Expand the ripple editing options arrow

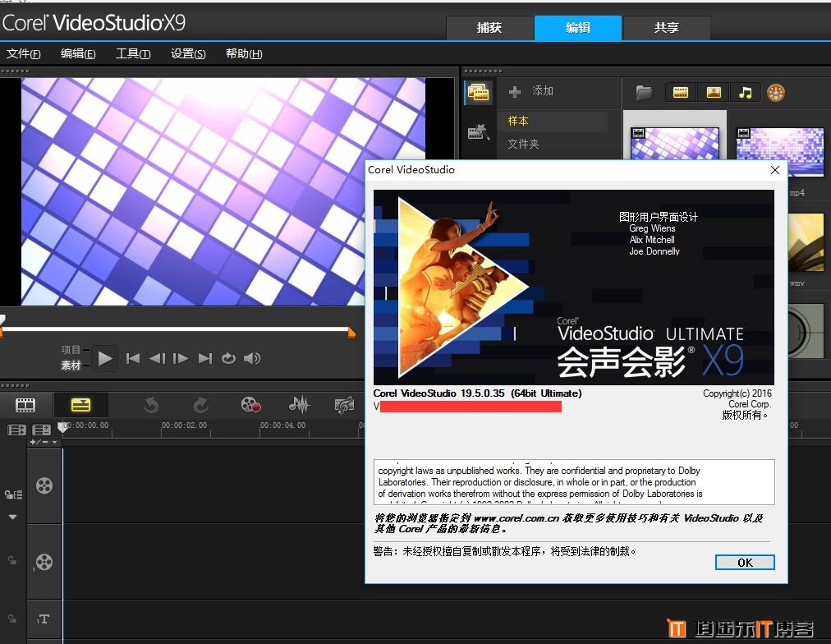click(x=12, y=516)
